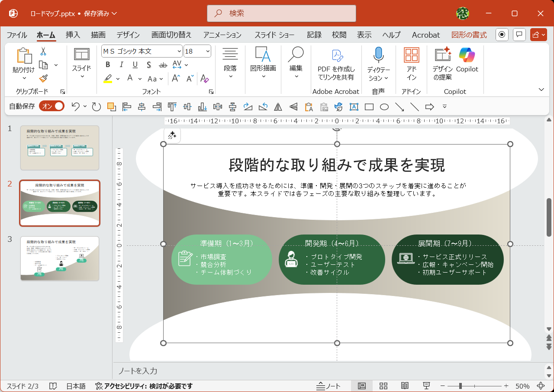Start the slide show from the status bar
Screen dimensions: 554x392
click(426, 385)
